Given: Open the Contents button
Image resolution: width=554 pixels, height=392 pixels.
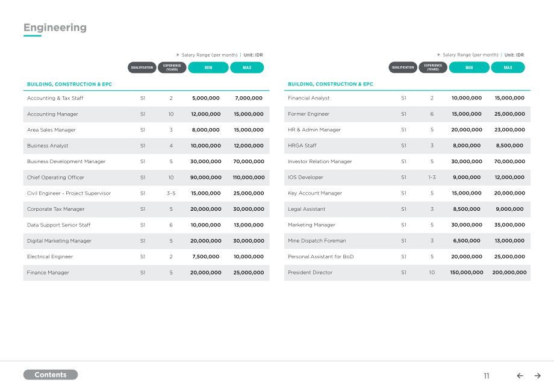Looking at the screenshot, I should coord(51,375).
